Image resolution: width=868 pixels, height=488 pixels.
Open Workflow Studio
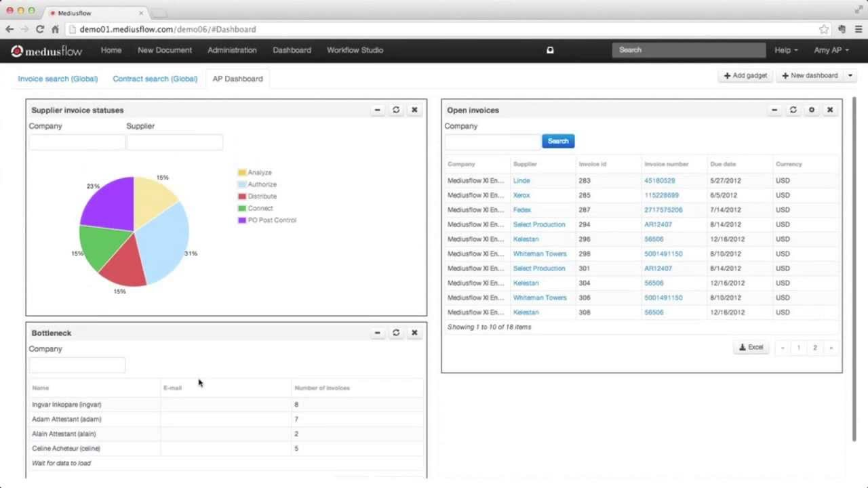coord(355,50)
